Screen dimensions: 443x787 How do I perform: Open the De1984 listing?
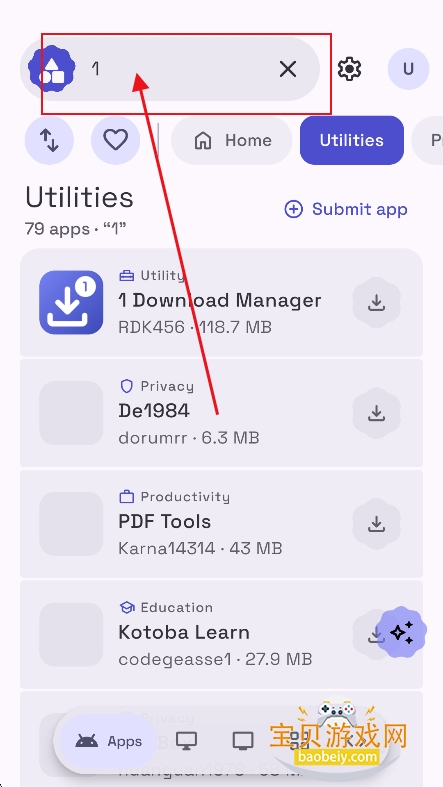[x=221, y=413]
